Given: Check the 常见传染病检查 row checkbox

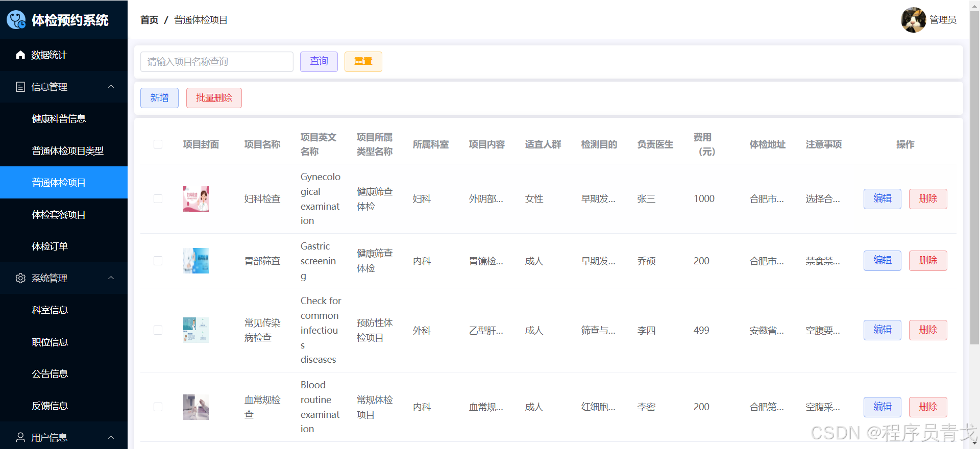Looking at the screenshot, I should click(x=158, y=330).
